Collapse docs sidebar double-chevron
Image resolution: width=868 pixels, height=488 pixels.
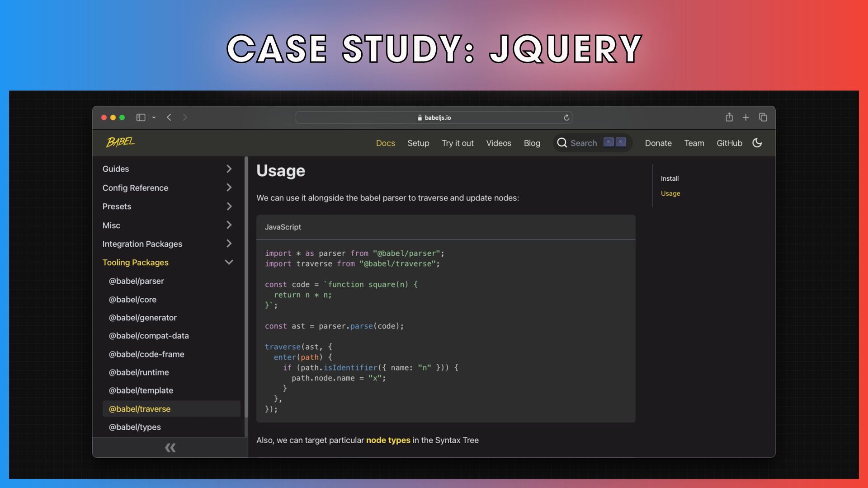click(170, 448)
